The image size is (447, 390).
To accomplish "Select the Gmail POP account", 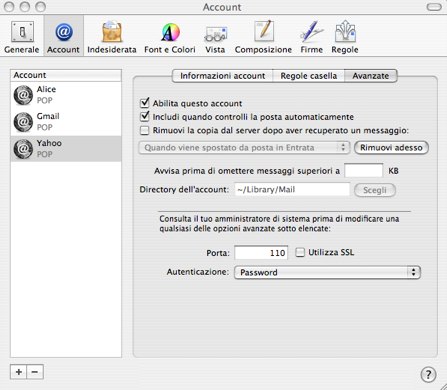I will point(66,122).
